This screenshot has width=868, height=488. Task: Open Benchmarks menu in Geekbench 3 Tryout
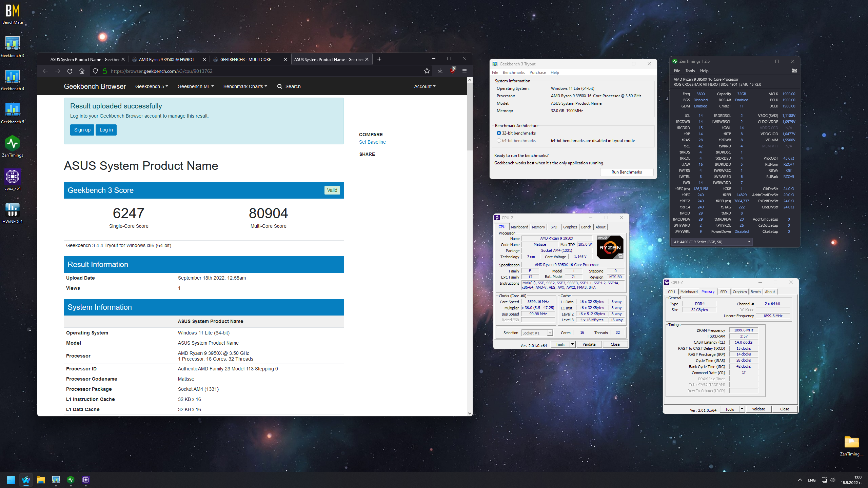[x=514, y=73]
